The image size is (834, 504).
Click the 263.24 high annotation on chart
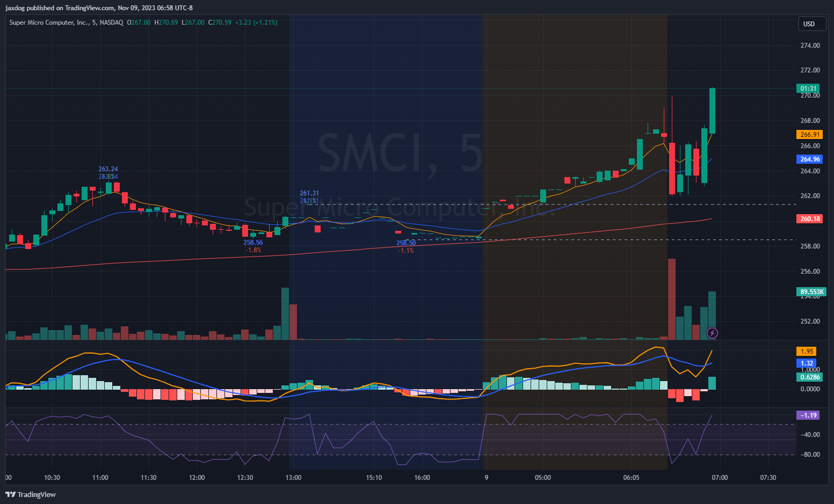[108, 169]
